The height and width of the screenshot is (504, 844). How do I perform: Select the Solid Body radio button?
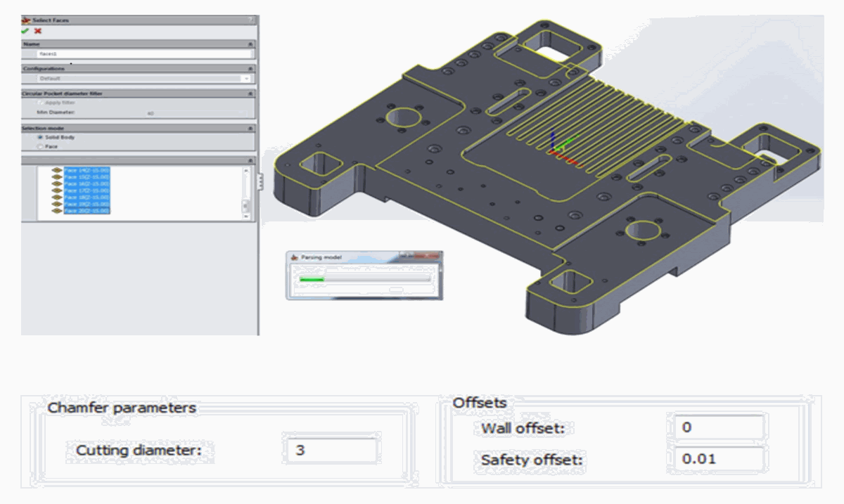pos(39,138)
